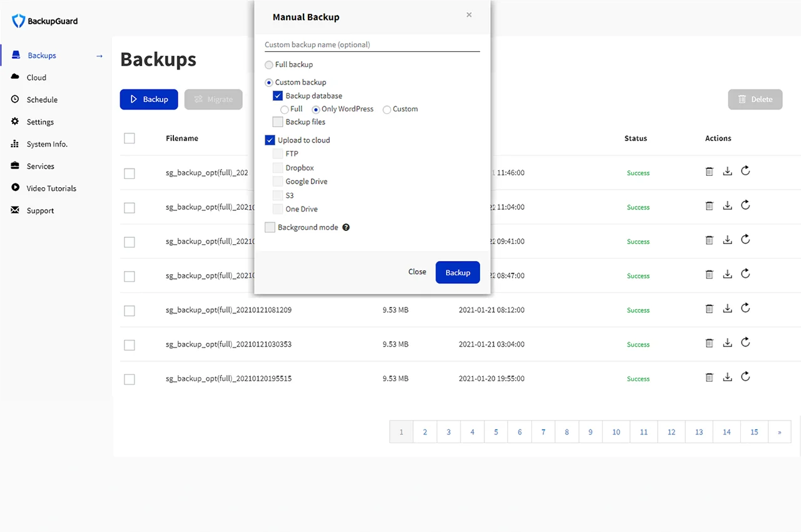This screenshot has width=801, height=532.
Task: Check the Dropbox cloud option
Action: click(277, 167)
